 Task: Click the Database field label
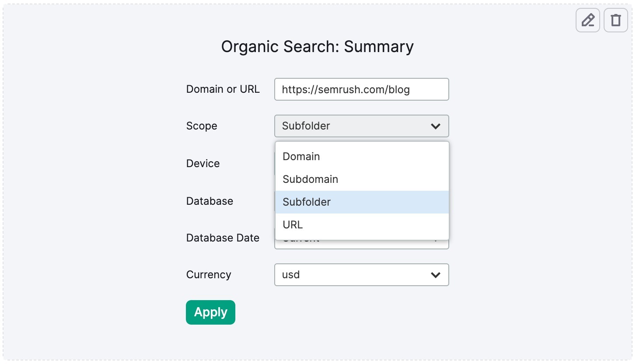tap(210, 201)
